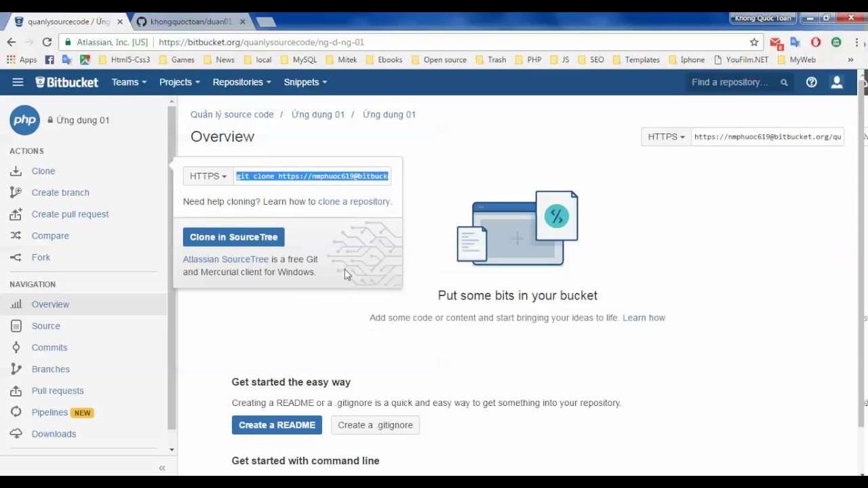The image size is (868, 488).
Task: Close the quanlysourcecode tab
Action: pyautogui.click(x=120, y=22)
